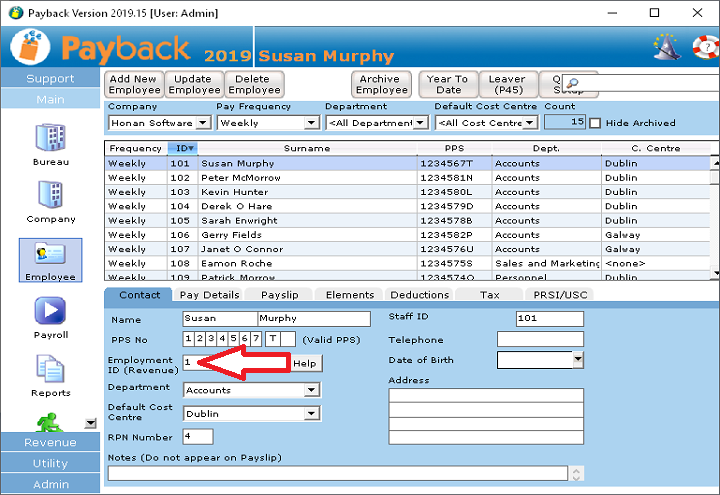Click the Company sidebar icon

click(x=50, y=198)
